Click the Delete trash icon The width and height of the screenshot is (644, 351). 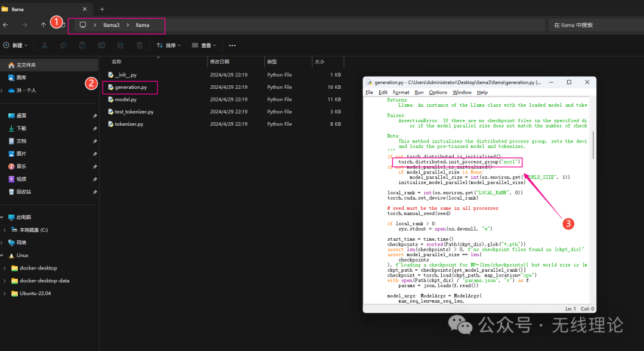coord(140,45)
